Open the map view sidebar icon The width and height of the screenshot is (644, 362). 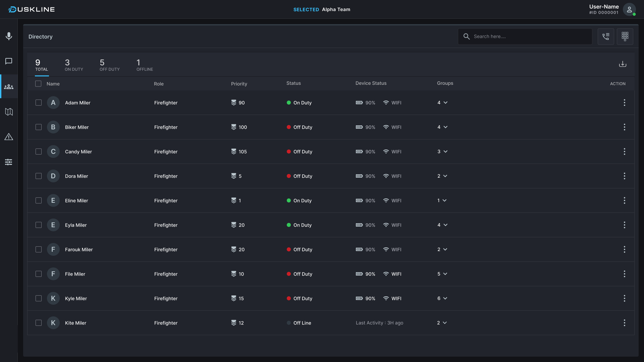(9, 112)
